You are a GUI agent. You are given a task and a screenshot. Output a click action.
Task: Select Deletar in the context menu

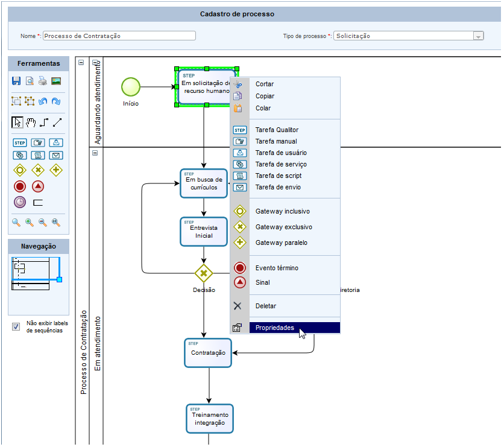pyautogui.click(x=265, y=306)
